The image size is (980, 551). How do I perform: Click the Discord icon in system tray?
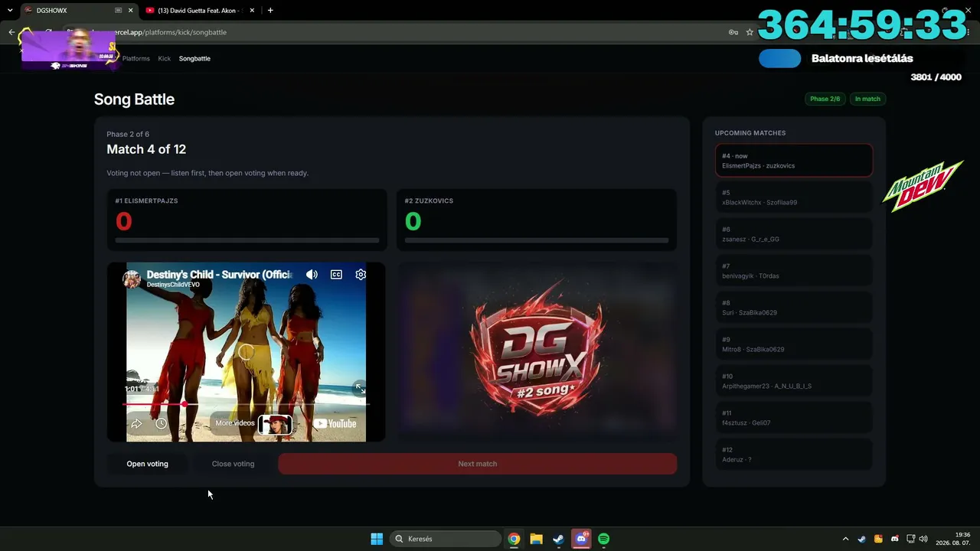pyautogui.click(x=894, y=539)
